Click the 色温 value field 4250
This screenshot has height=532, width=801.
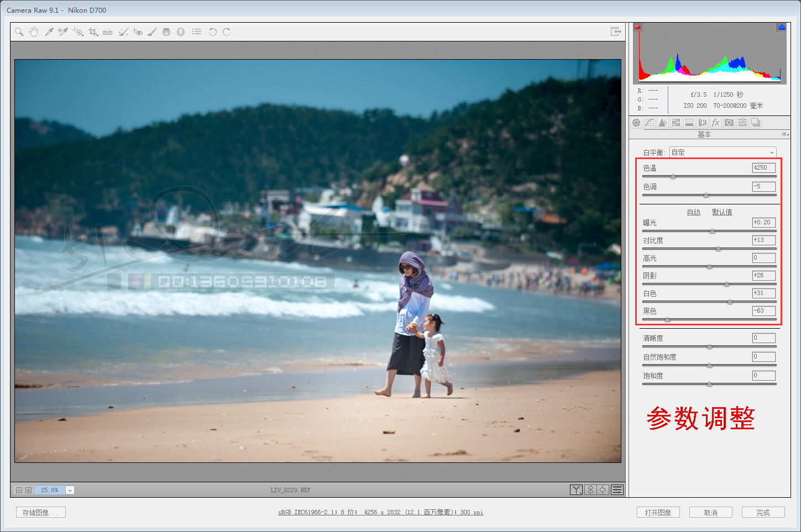[763, 168]
